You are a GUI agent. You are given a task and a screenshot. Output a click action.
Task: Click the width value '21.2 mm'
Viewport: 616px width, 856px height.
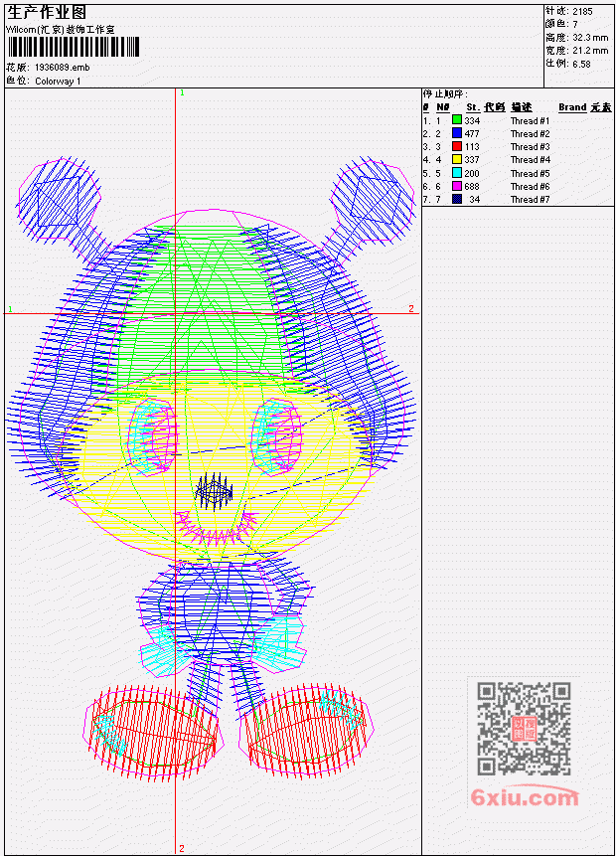590,51
